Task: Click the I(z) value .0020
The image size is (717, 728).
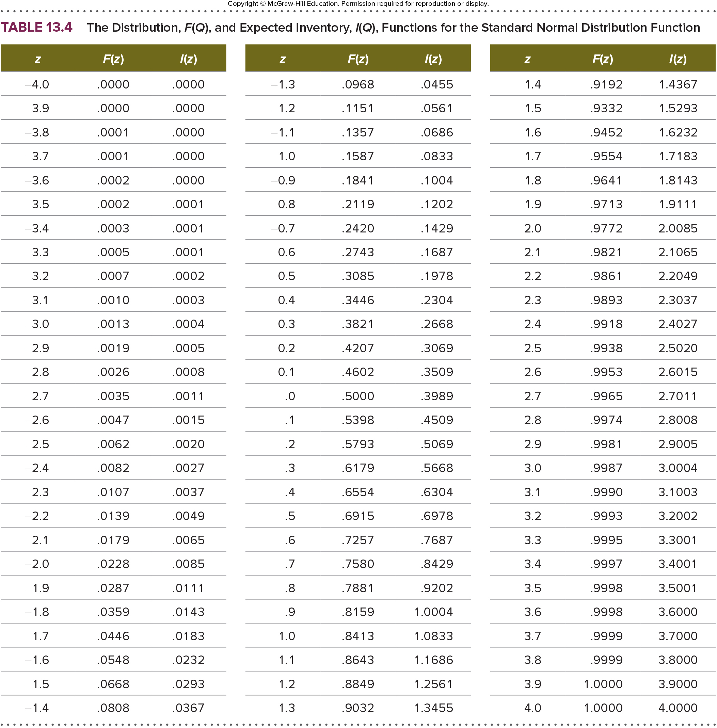Action: 188,444
